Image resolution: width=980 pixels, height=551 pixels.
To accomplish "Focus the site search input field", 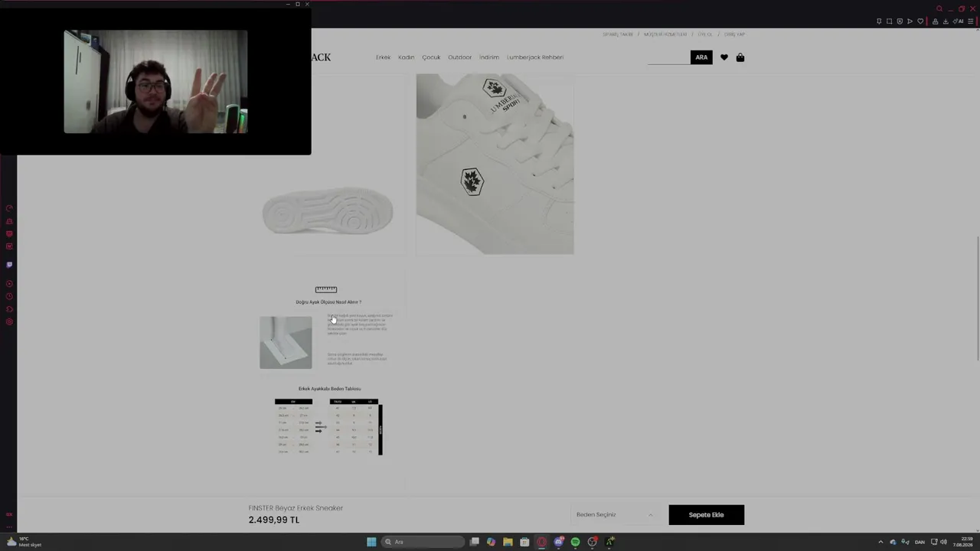I will 668,57.
